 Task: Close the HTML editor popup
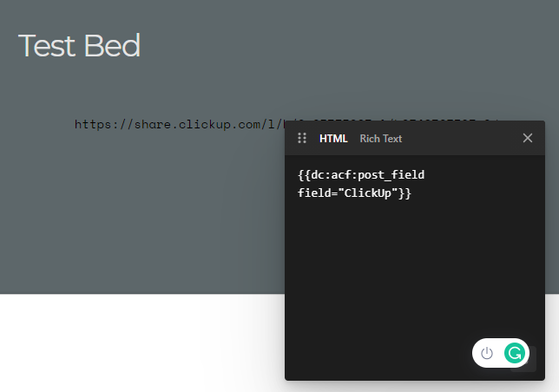(528, 138)
